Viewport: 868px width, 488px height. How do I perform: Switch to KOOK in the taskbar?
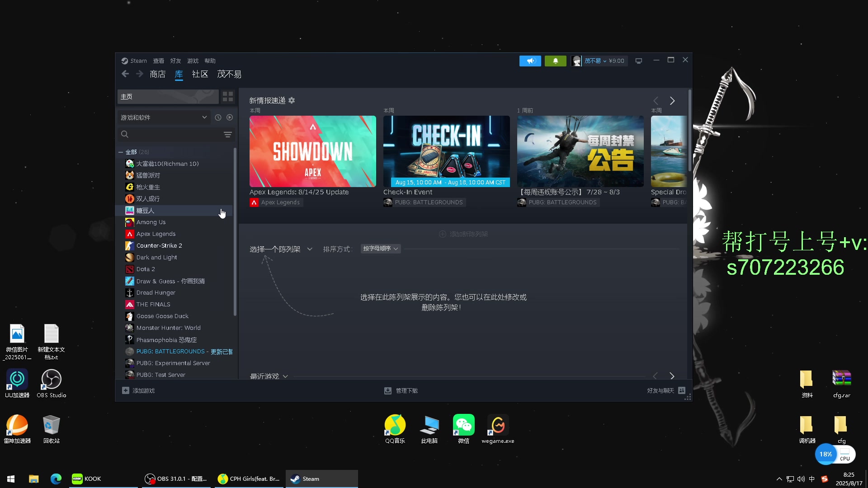click(103, 479)
